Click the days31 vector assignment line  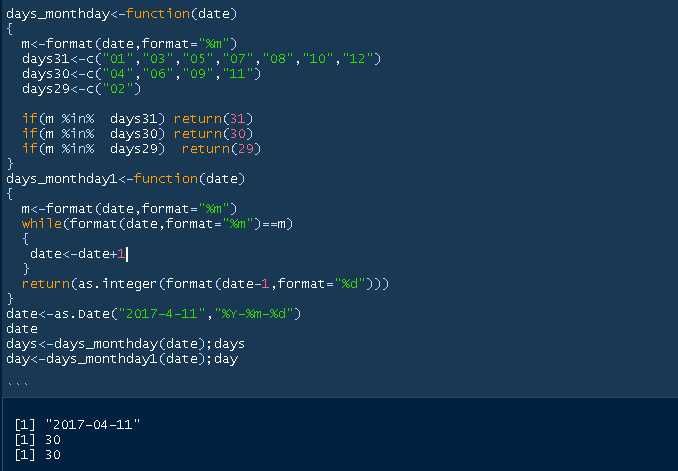[200, 59]
